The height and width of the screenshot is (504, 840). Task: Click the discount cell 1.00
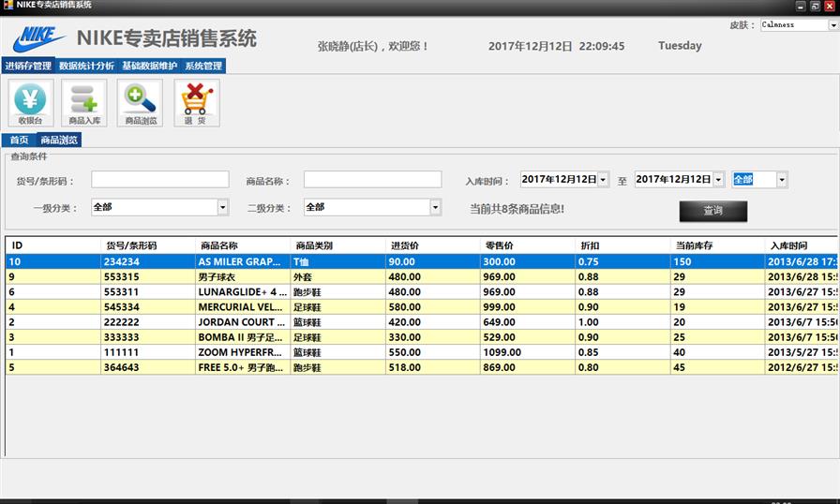coord(622,322)
